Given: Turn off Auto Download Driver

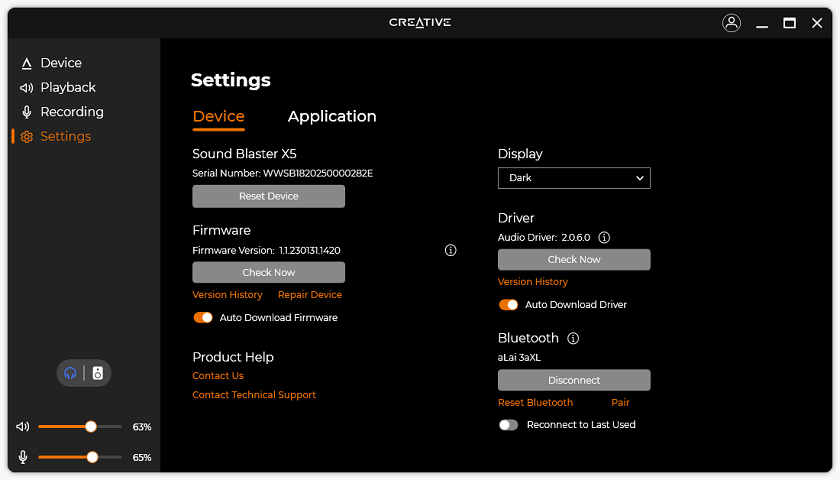Looking at the screenshot, I should [508, 305].
